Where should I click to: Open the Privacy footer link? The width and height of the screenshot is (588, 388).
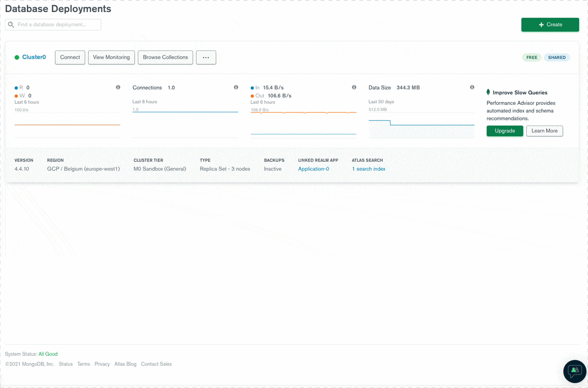102,364
